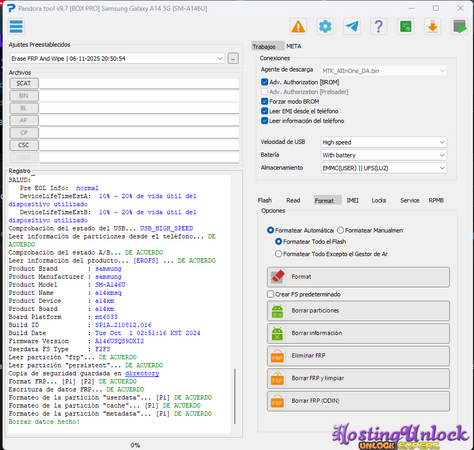Expand Batería dropdown
This screenshot has height=450, width=474.
[x=383, y=155]
